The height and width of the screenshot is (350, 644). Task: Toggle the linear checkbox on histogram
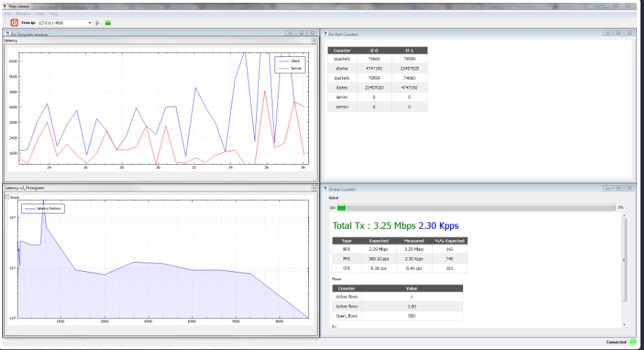(x=7, y=197)
